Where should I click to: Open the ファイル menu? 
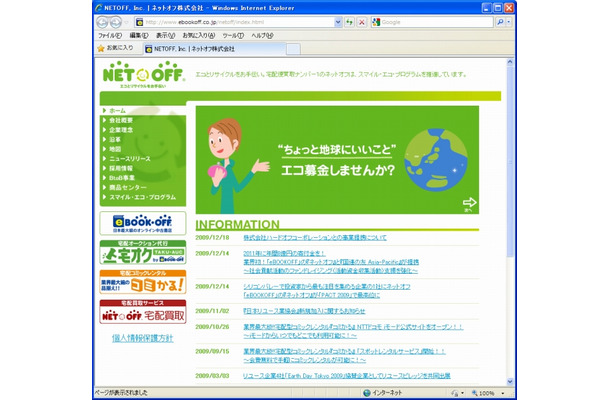(x=110, y=35)
